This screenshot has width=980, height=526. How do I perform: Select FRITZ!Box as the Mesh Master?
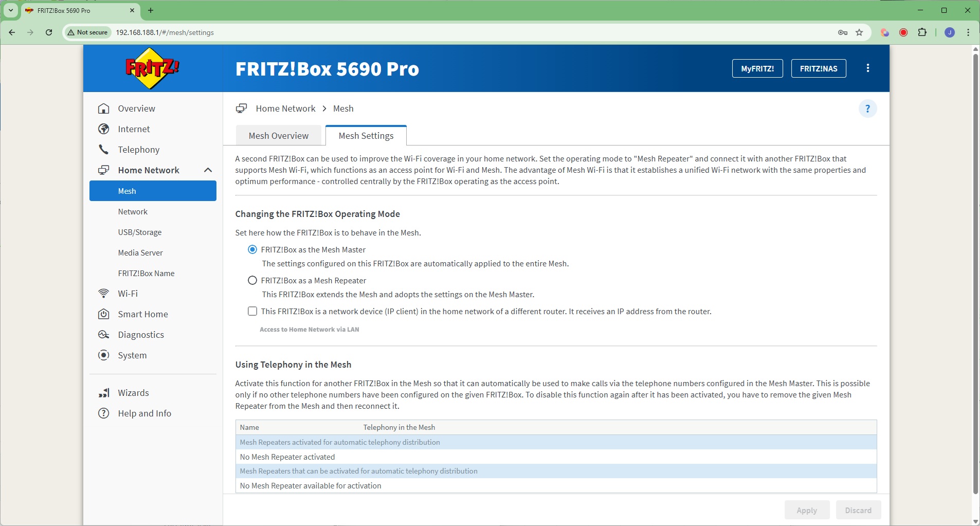point(252,249)
